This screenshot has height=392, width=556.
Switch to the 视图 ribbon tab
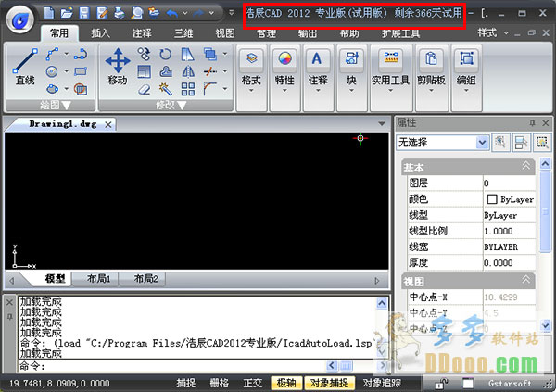coord(225,33)
